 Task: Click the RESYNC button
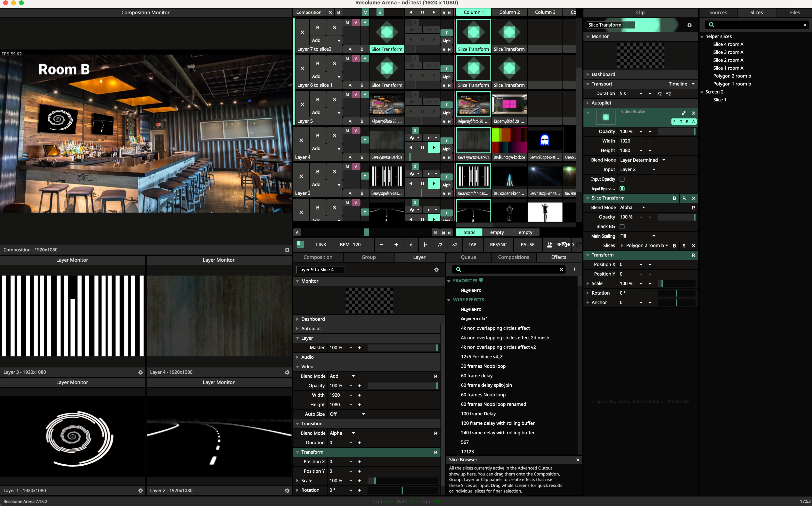[x=498, y=245]
